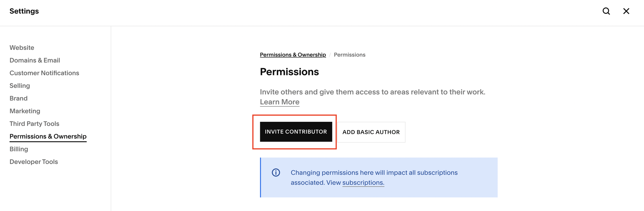This screenshot has height=211, width=644.
Task: Click the Invite Contributor button
Action: pyautogui.click(x=296, y=132)
